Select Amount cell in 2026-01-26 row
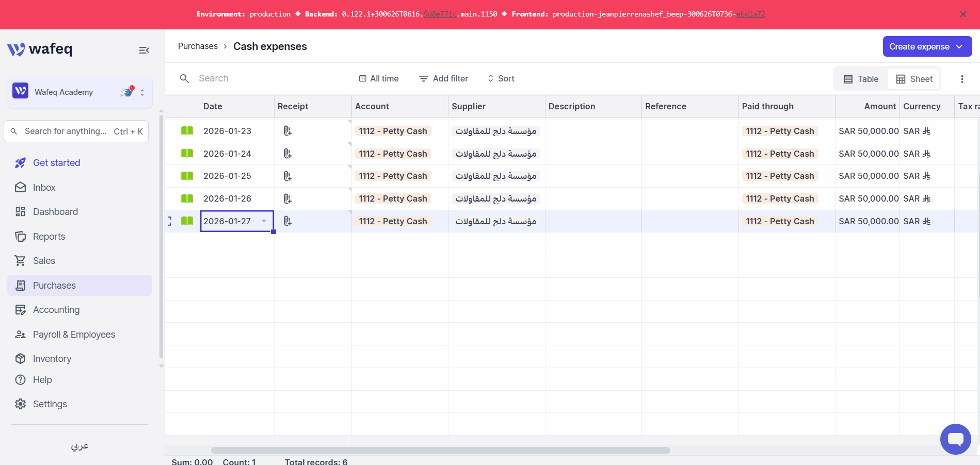 pos(867,198)
